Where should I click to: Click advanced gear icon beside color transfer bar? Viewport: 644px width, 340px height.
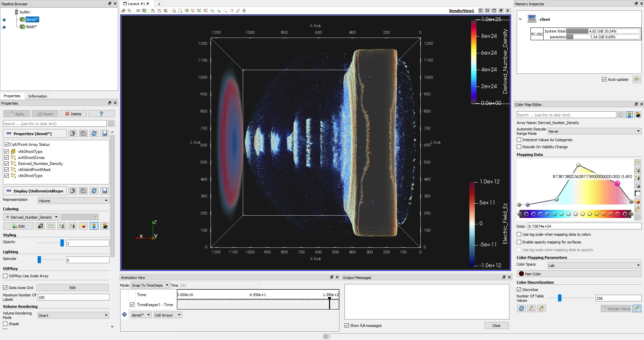638,217
